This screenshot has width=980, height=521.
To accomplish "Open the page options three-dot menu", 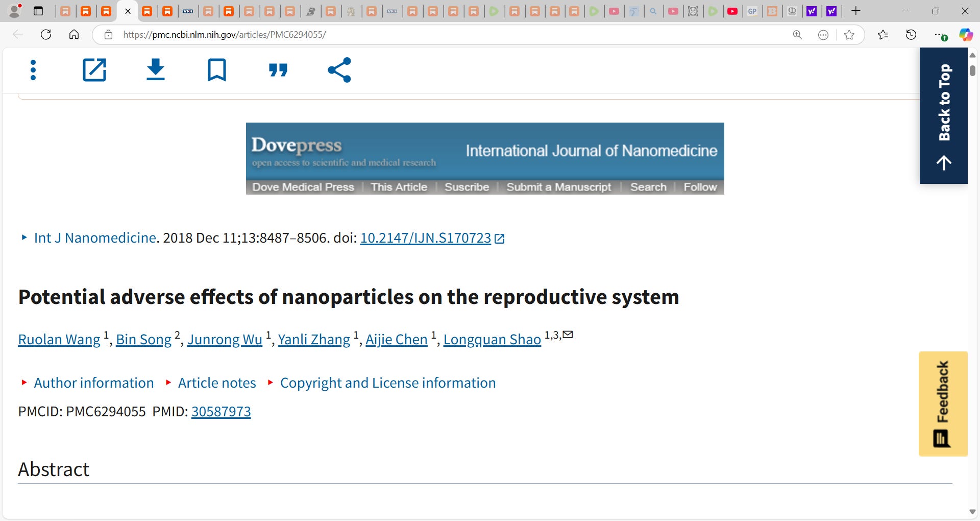I will point(33,70).
